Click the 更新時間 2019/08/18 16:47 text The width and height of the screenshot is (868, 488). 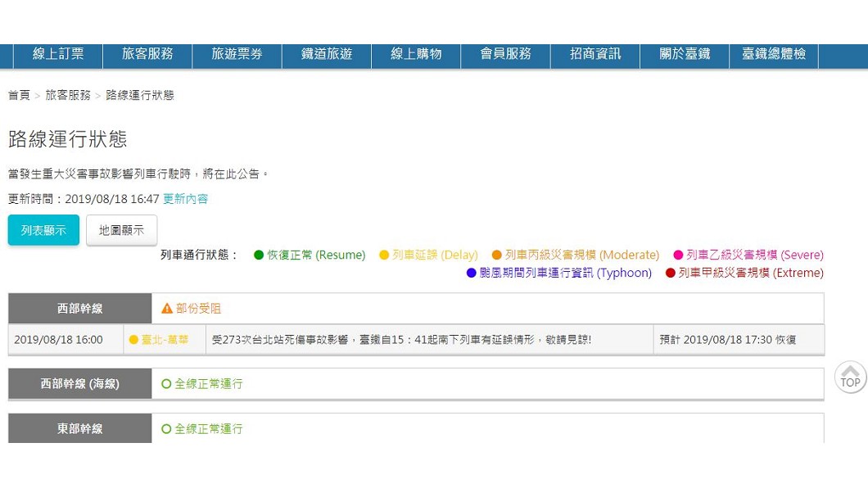click(84, 199)
